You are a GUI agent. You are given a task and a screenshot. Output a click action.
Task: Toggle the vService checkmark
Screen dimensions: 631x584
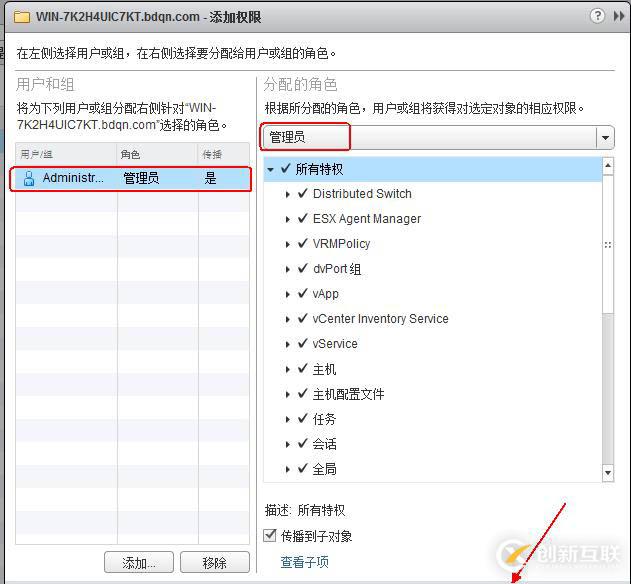click(303, 343)
